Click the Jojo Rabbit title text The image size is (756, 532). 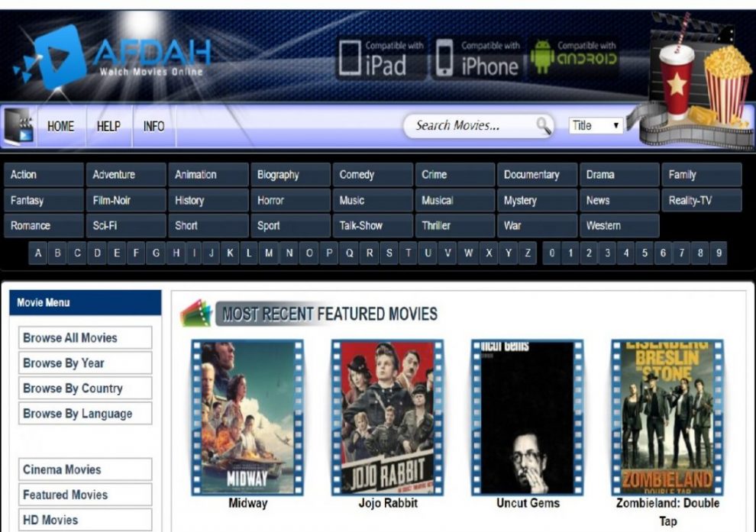point(388,503)
